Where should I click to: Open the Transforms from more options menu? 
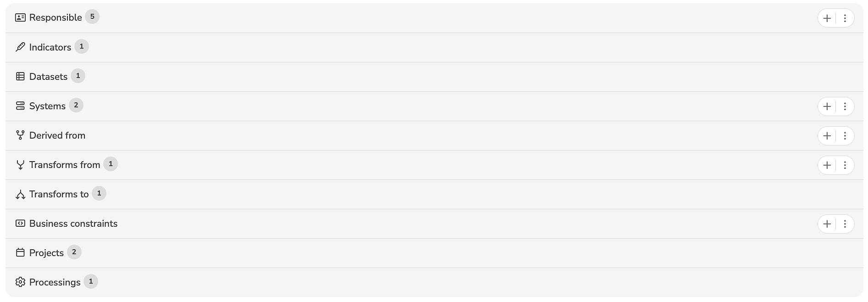(845, 165)
